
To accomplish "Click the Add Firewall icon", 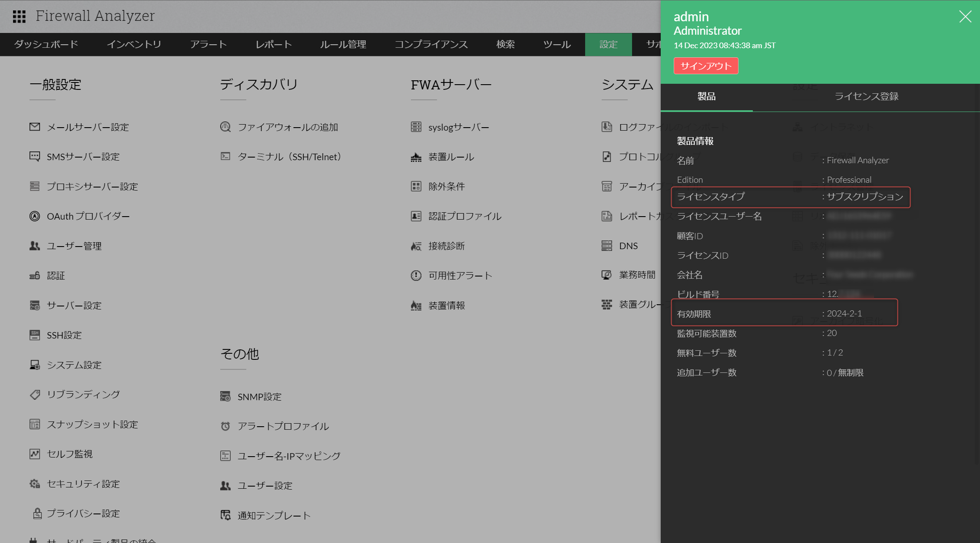I will click(225, 127).
